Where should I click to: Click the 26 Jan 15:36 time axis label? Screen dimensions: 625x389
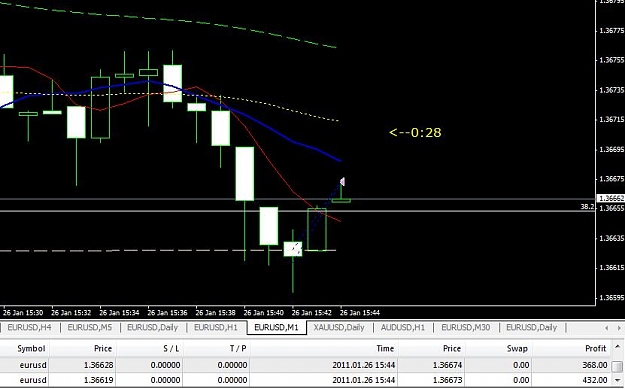(167, 313)
